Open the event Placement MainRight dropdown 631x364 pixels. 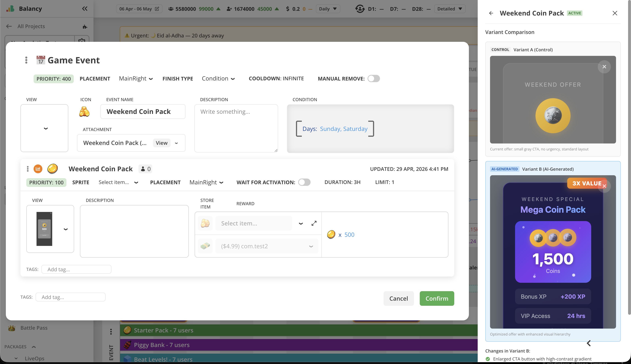tap(136, 78)
